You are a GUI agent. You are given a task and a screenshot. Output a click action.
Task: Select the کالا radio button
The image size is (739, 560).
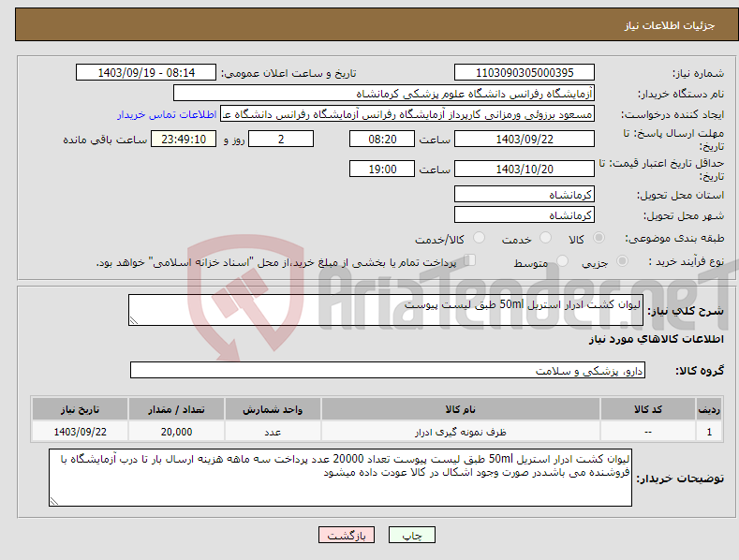tap(599, 238)
